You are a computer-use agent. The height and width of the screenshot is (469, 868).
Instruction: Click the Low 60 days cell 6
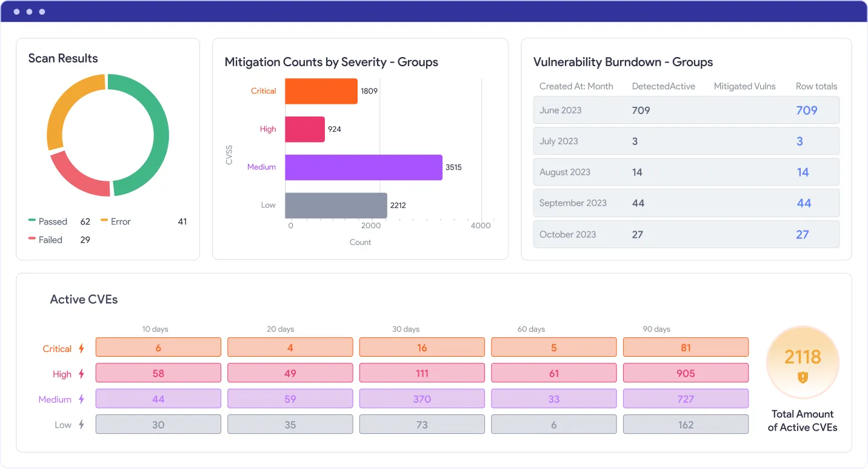(554, 424)
